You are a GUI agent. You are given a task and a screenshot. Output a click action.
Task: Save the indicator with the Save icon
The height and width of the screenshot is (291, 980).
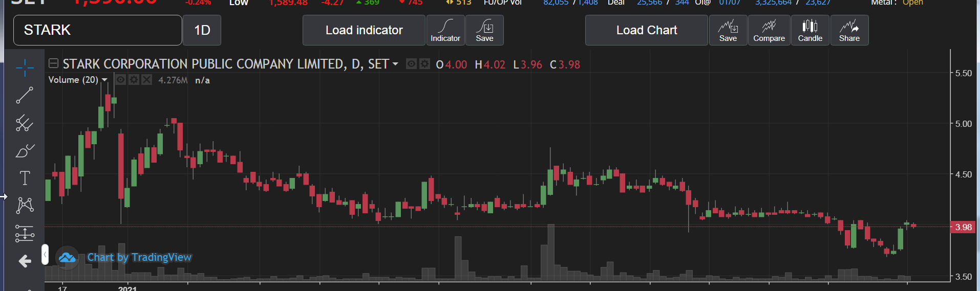point(484,30)
